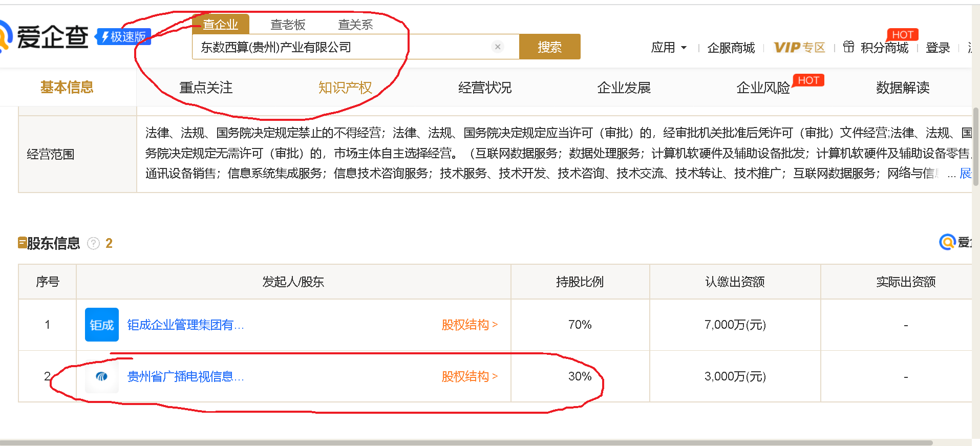Open 积分商城 link
Image resolution: width=980 pixels, height=446 pixels.
pos(885,48)
